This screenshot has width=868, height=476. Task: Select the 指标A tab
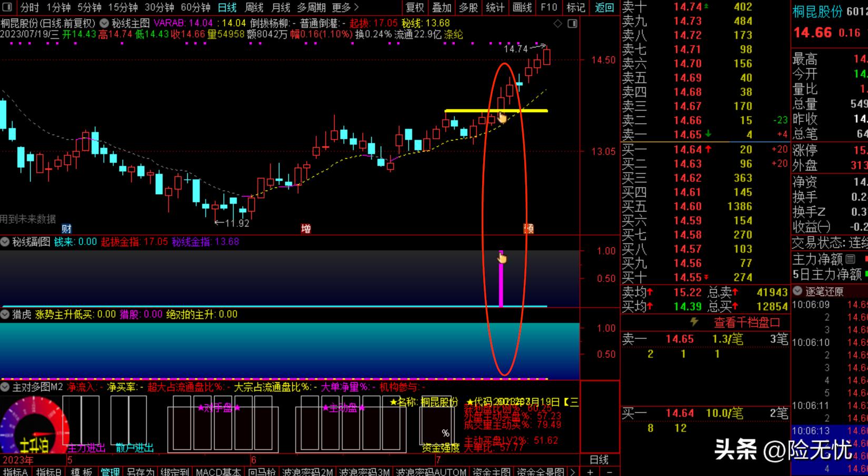15,472
